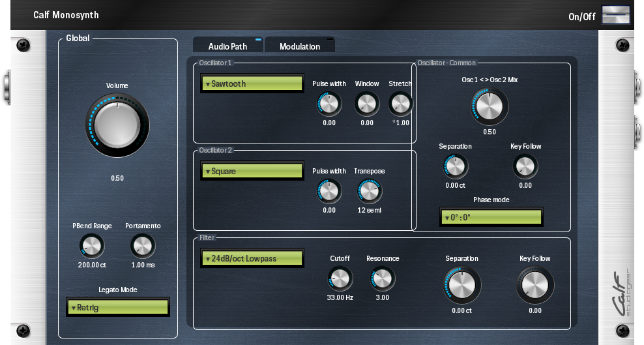Image resolution: width=644 pixels, height=345 pixels.
Task: Click the Filter Key Follow knob
Action: (x=535, y=285)
